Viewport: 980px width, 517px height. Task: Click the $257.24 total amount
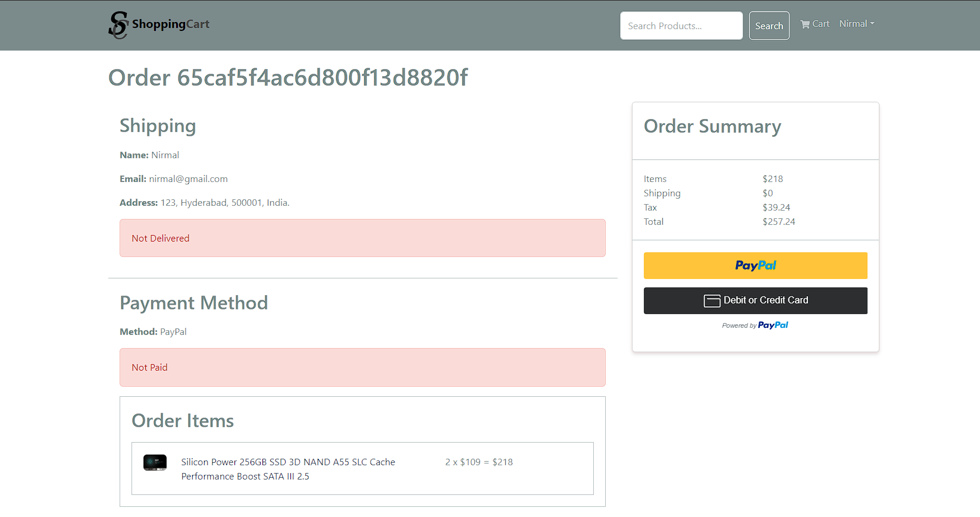[778, 222]
